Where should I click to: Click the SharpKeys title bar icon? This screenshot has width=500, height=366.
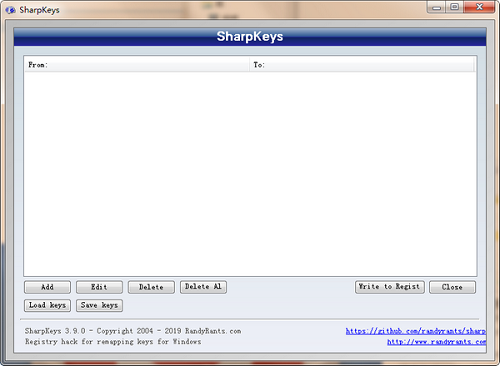tap(10, 10)
